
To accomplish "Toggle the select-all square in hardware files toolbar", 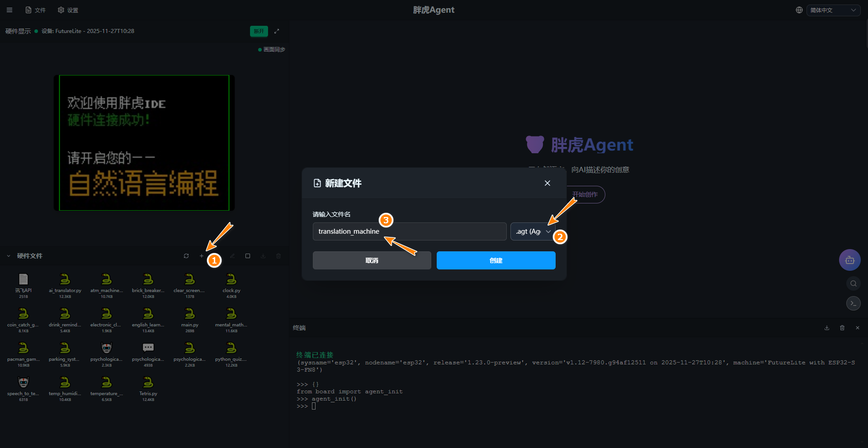I will [x=248, y=256].
